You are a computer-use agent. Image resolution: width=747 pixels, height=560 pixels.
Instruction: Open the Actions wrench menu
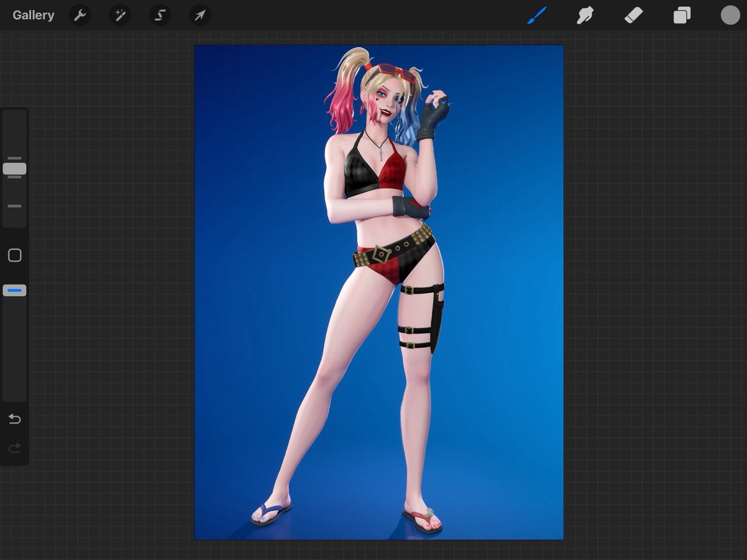(x=80, y=15)
